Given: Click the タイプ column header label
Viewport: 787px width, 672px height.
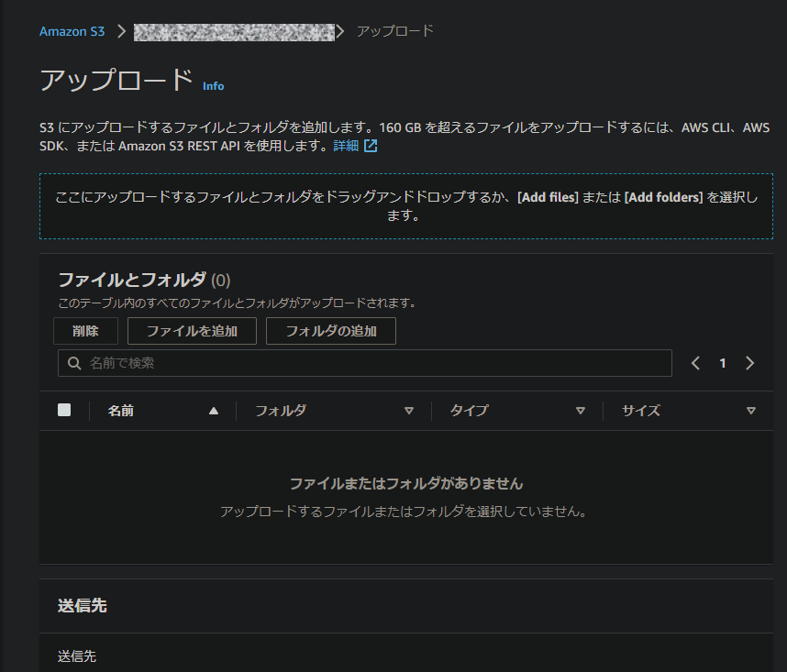Looking at the screenshot, I should (x=469, y=411).
